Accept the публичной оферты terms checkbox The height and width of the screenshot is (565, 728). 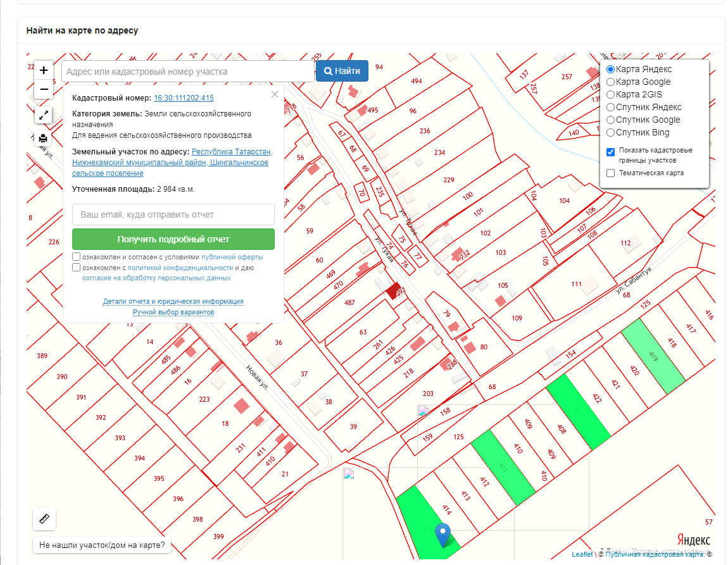pos(77,257)
